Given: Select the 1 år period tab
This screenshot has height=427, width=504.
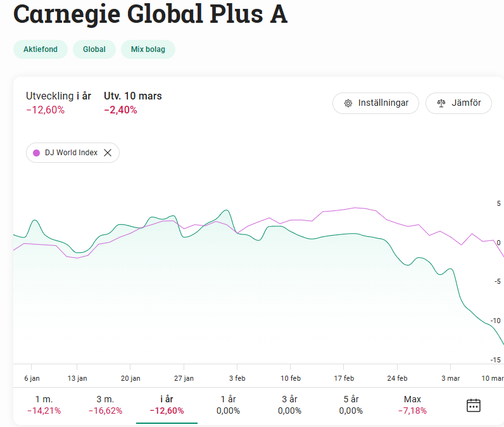Looking at the screenshot, I should tap(228, 405).
